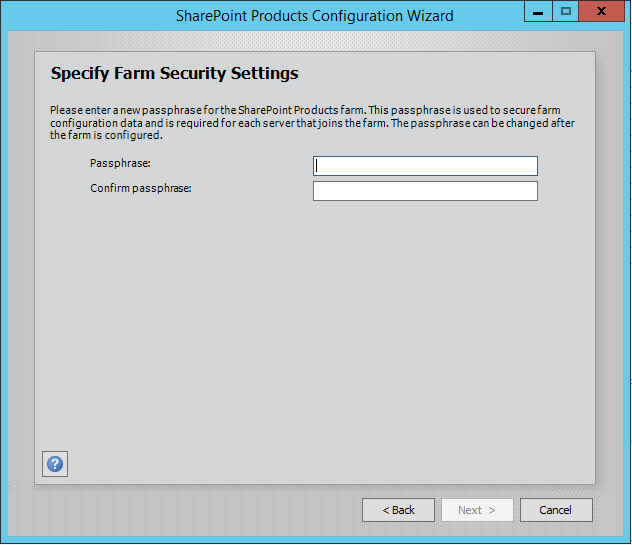
Task: Cancel the configuration wizard
Action: point(556,510)
